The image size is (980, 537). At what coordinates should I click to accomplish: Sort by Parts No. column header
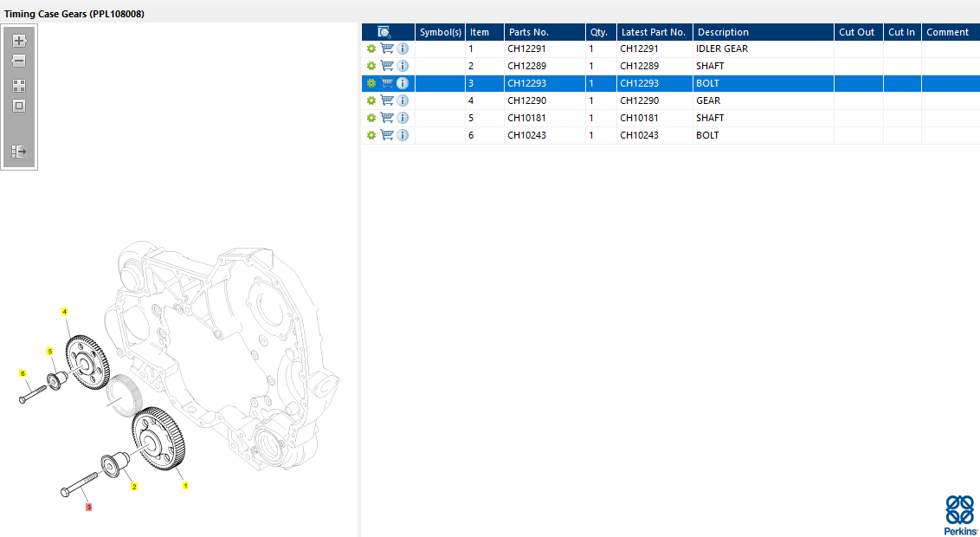(545, 32)
